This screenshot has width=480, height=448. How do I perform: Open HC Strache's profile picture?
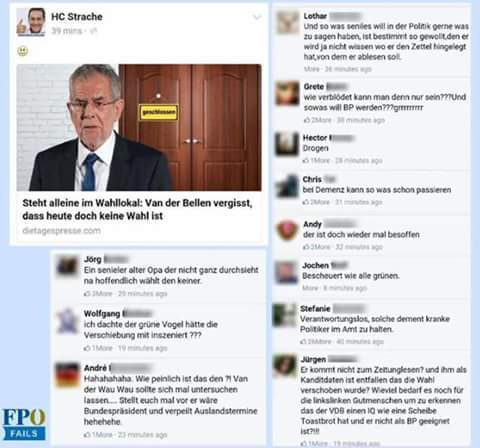click(31, 22)
